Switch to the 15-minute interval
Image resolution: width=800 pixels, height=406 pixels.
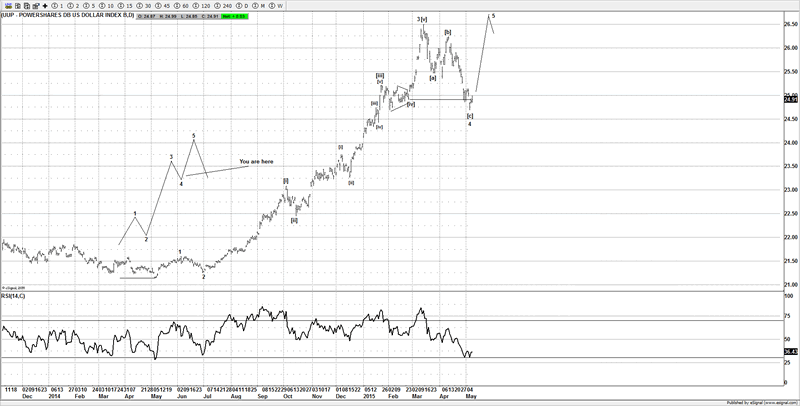[x=124, y=6]
